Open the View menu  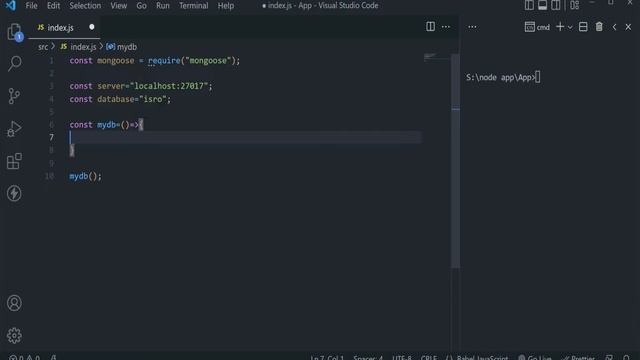point(118,6)
